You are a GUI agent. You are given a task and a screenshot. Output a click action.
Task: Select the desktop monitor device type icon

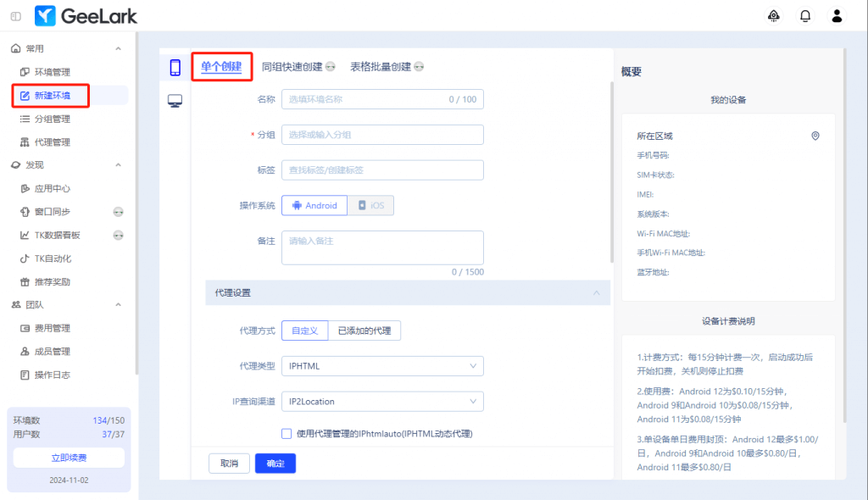(x=175, y=101)
